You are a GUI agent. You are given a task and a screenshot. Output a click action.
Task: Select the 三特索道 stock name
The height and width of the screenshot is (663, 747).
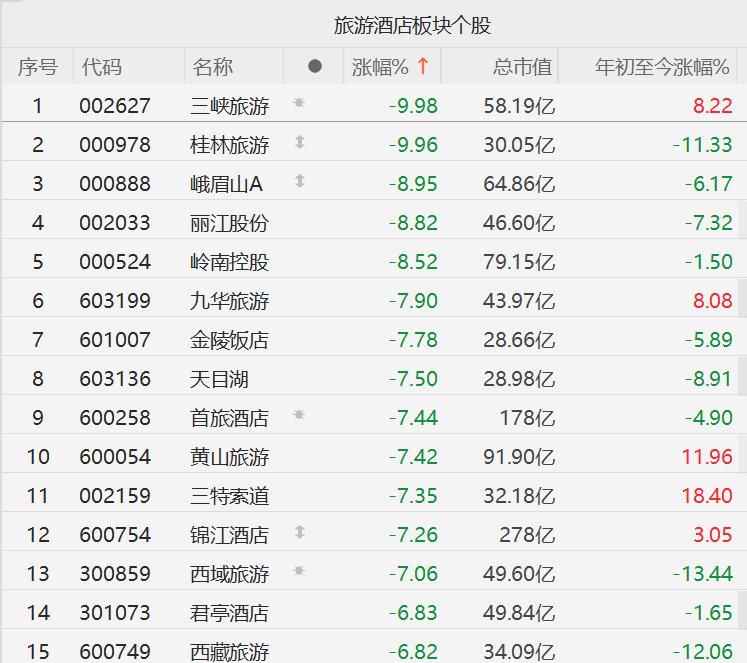(229, 496)
